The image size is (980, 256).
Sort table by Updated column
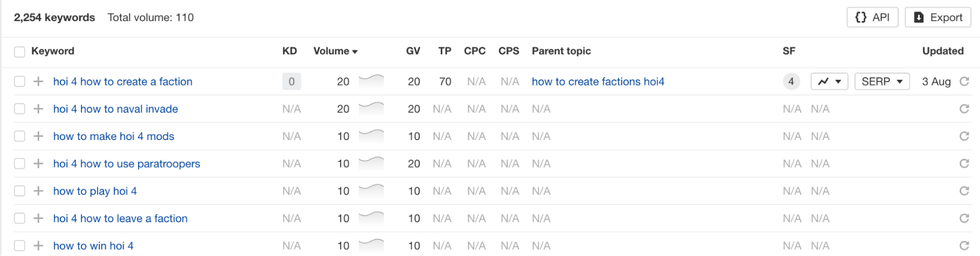[x=943, y=51]
